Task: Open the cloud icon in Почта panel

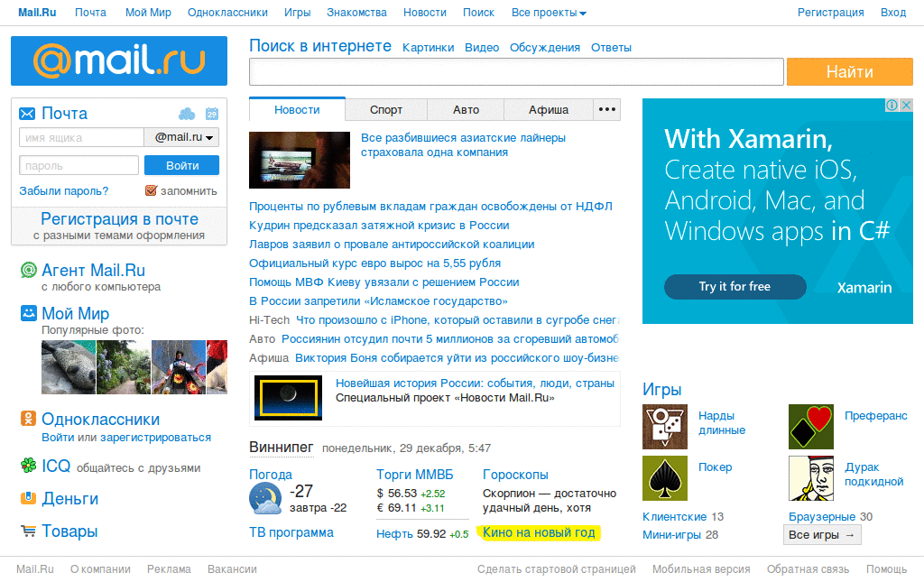Action: (x=187, y=114)
